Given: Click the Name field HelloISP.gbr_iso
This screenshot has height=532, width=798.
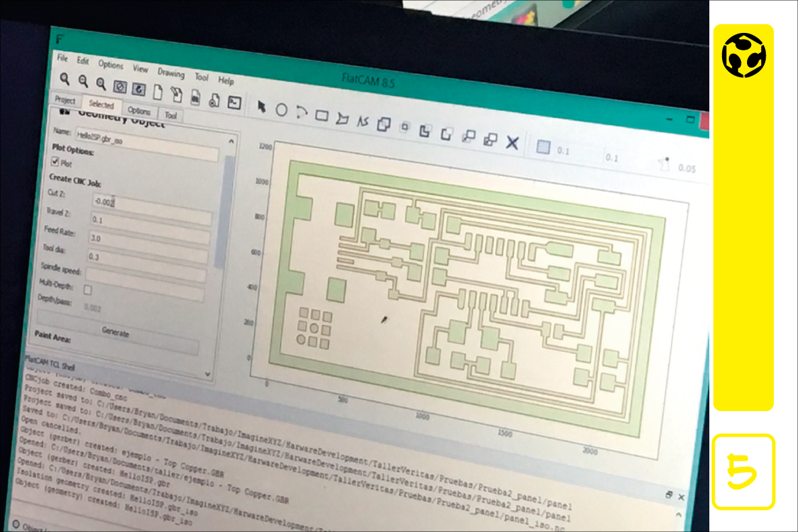Looking at the screenshot, I should [x=146, y=144].
